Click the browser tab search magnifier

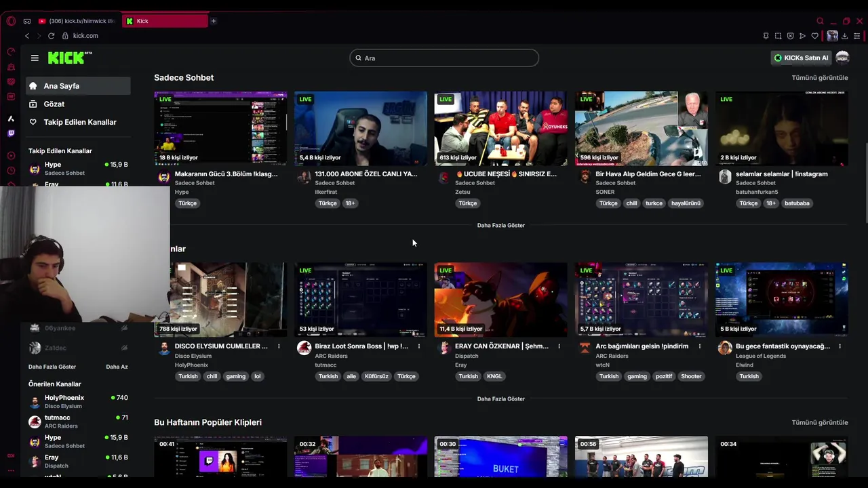(x=820, y=21)
